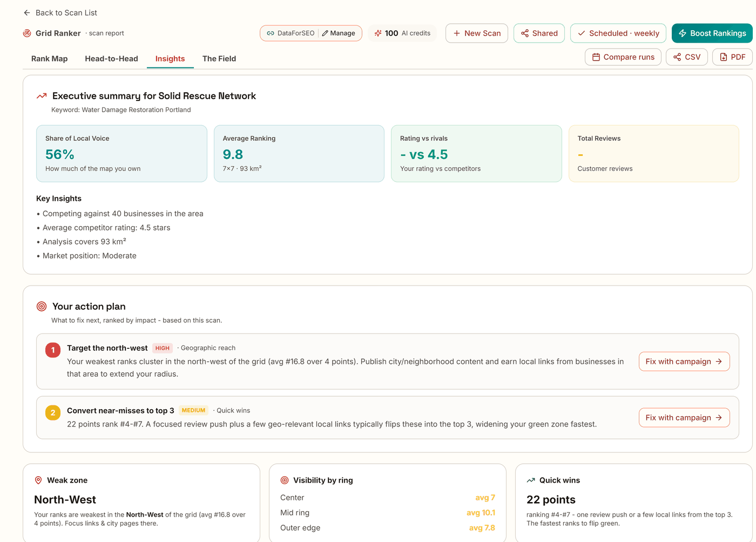Viewport: 756px width, 542px height.
Task: Go back to Scan List link
Action: [60, 12]
